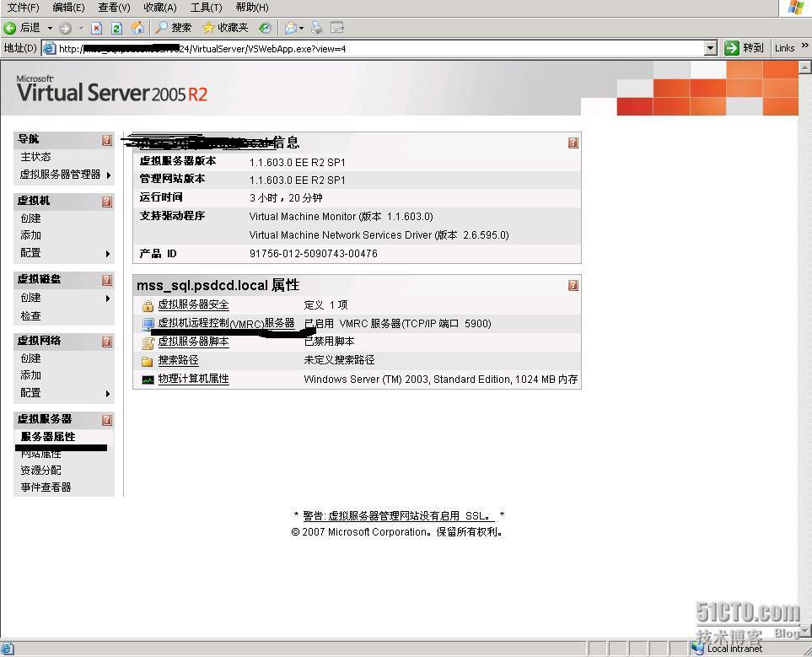Click the folder icon beside 搜索路径
The image size is (812, 657).
pyautogui.click(x=148, y=361)
